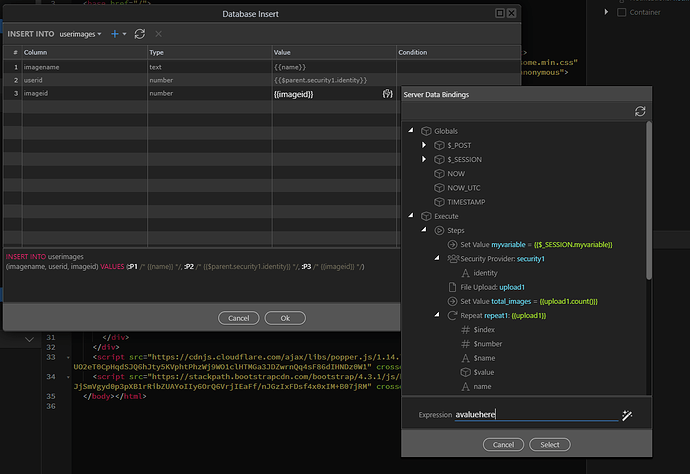Click the $value cube icon
Image resolution: width=690 pixels, height=474 pixels.
(466, 372)
